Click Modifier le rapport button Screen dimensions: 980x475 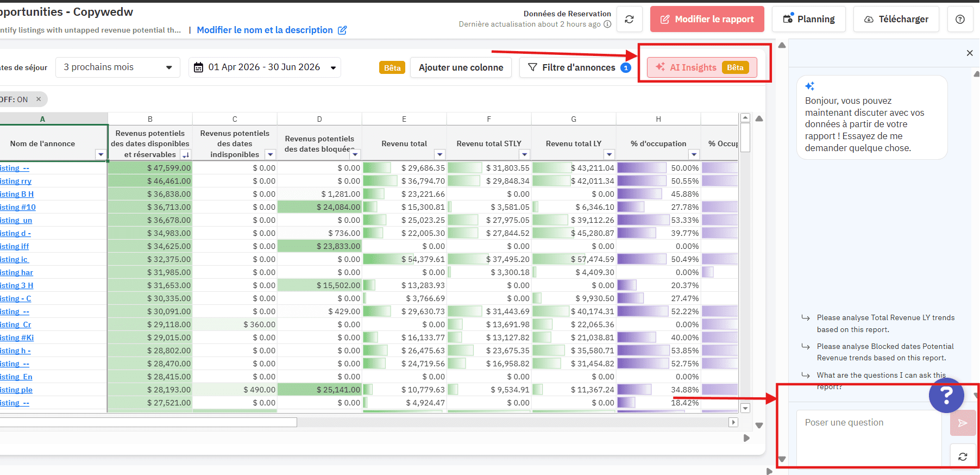[x=707, y=20]
